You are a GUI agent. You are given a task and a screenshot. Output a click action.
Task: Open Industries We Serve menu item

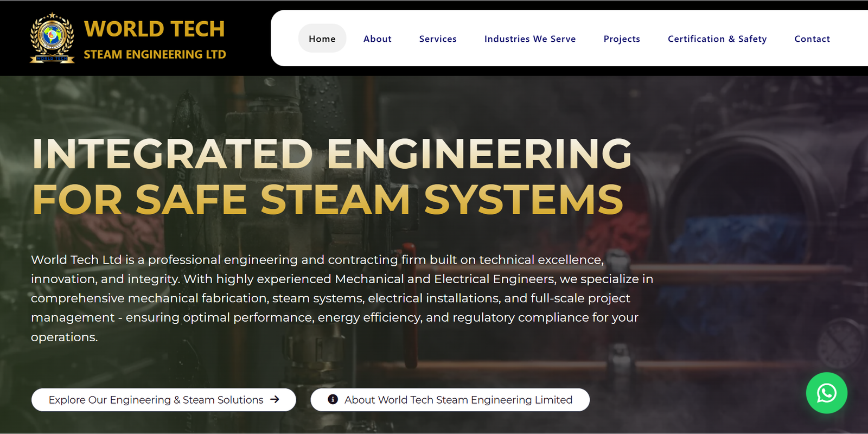coord(530,39)
